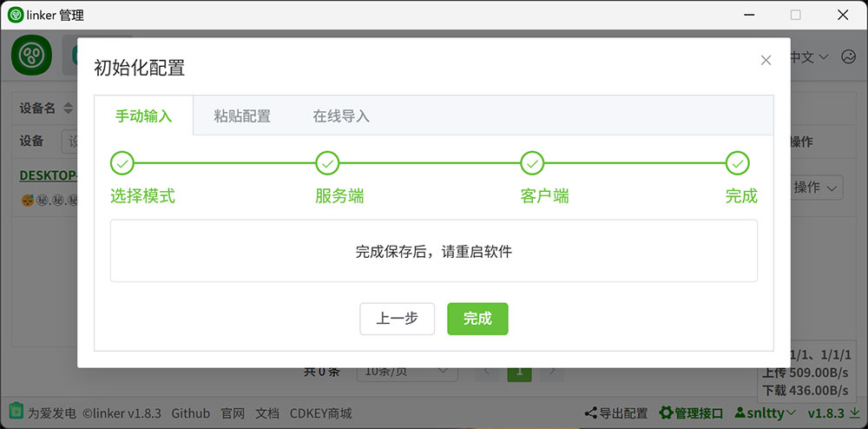The height and width of the screenshot is (429, 868).
Task: Switch to the 在线导入 tab
Action: [341, 116]
